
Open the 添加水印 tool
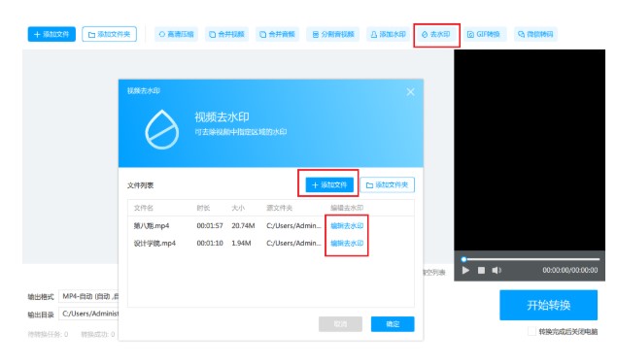[388, 34]
